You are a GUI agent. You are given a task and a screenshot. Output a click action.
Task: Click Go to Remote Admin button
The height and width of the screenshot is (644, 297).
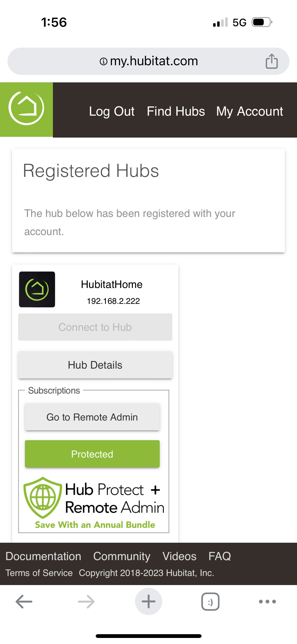click(92, 417)
